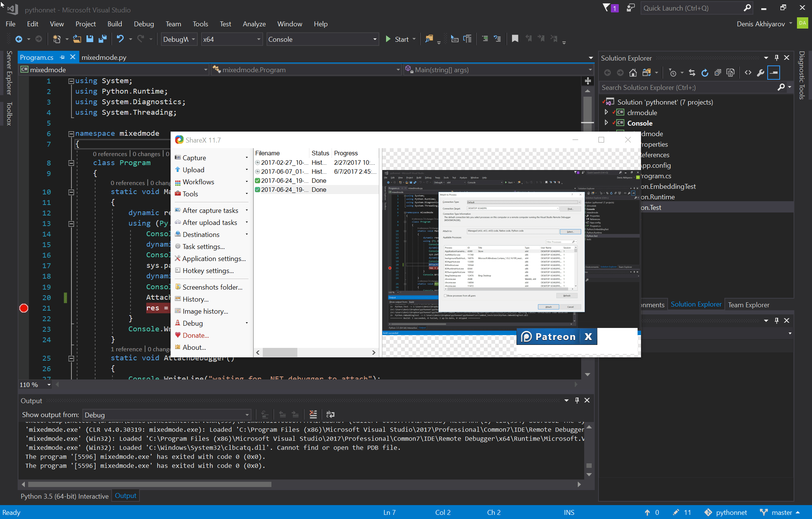Toggle bookmark icon in main toolbar
The image size is (812, 519).
pos(515,39)
